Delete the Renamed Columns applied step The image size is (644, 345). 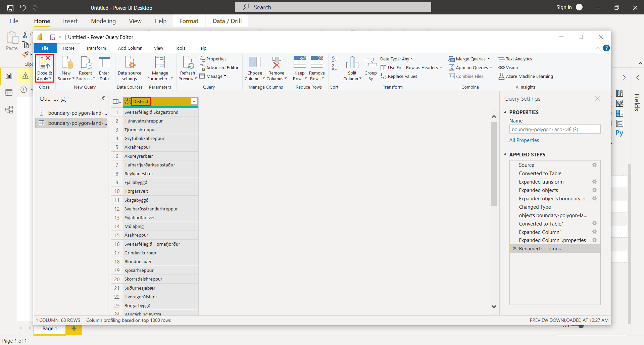tap(515, 248)
